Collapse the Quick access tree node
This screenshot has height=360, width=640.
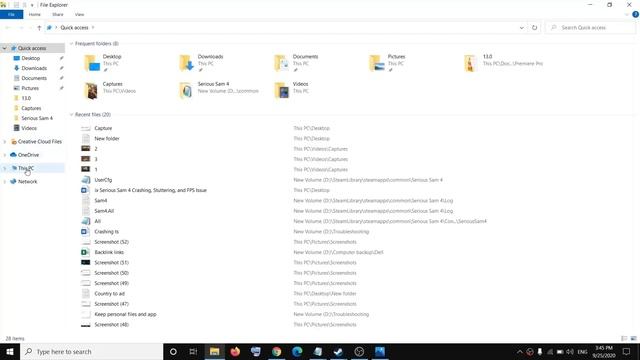(x=4, y=48)
